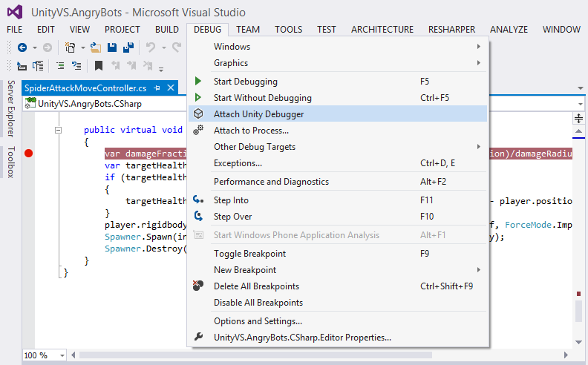This screenshot has width=588, height=365.
Task: Open Options and Settings... menu entry
Action: click(338, 320)
